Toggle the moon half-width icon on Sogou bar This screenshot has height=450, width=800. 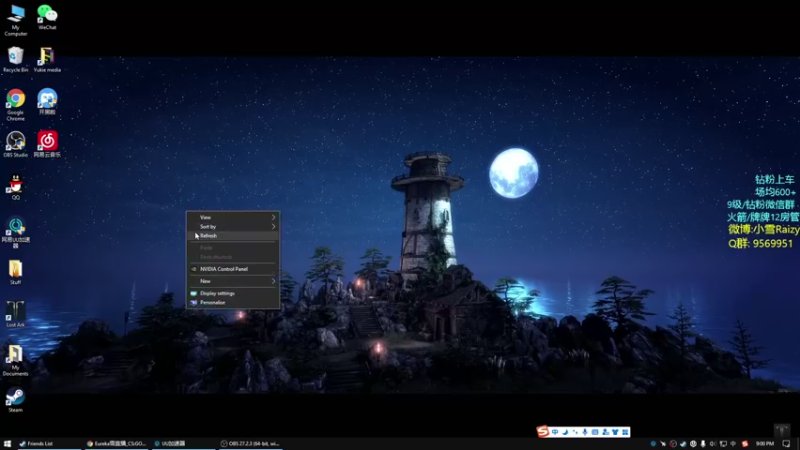tap(565, 432)
